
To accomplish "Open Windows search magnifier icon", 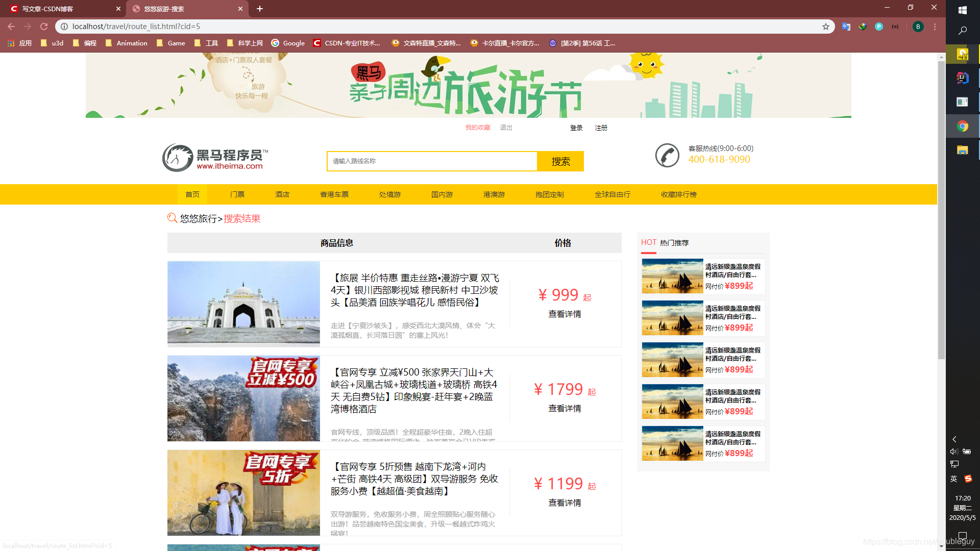I will 963,31.
